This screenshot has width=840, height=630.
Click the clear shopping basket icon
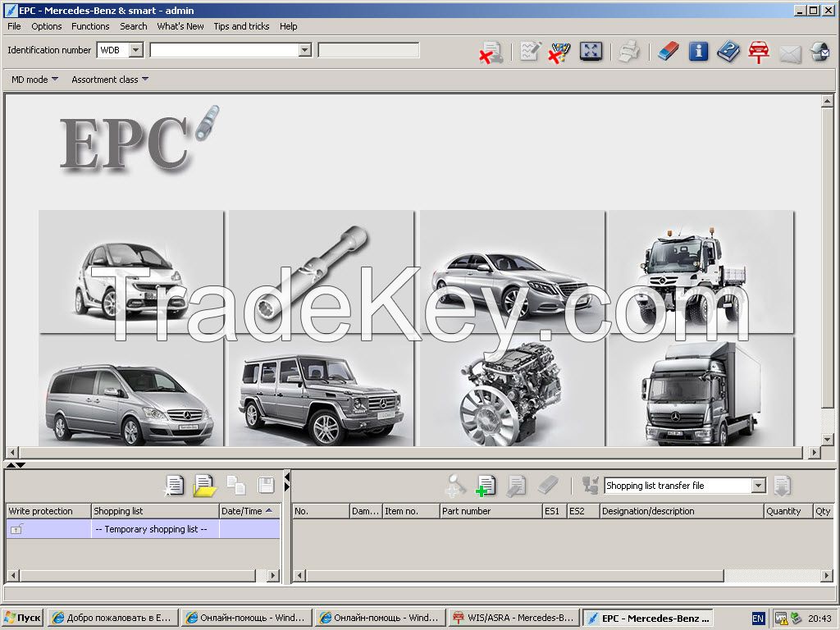(559, 52)
